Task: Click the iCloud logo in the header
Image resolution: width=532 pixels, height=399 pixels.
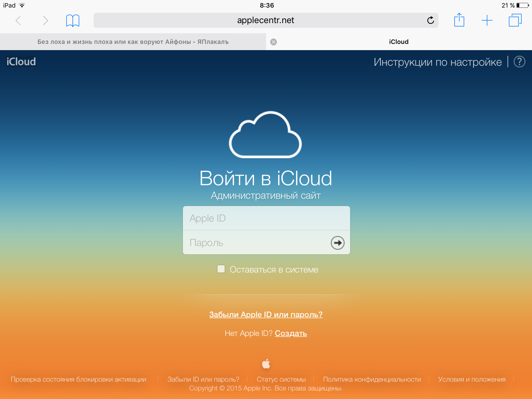Action: tap(21, 62)
